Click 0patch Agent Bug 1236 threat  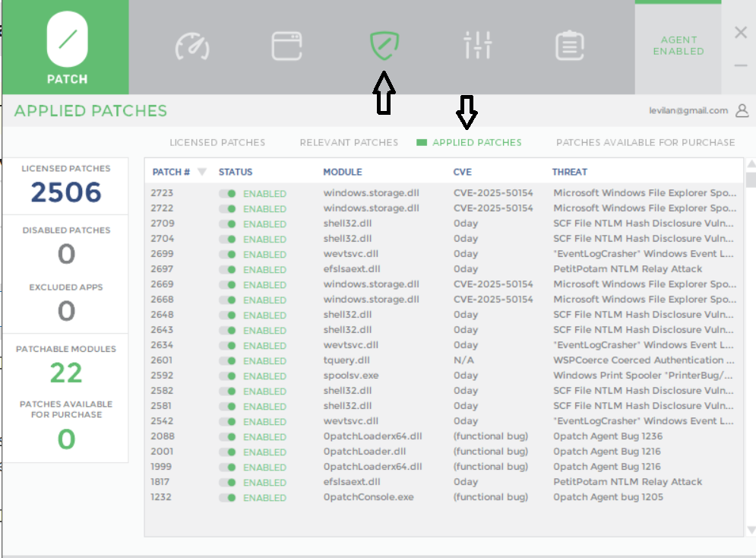click(x=608, y=436)
